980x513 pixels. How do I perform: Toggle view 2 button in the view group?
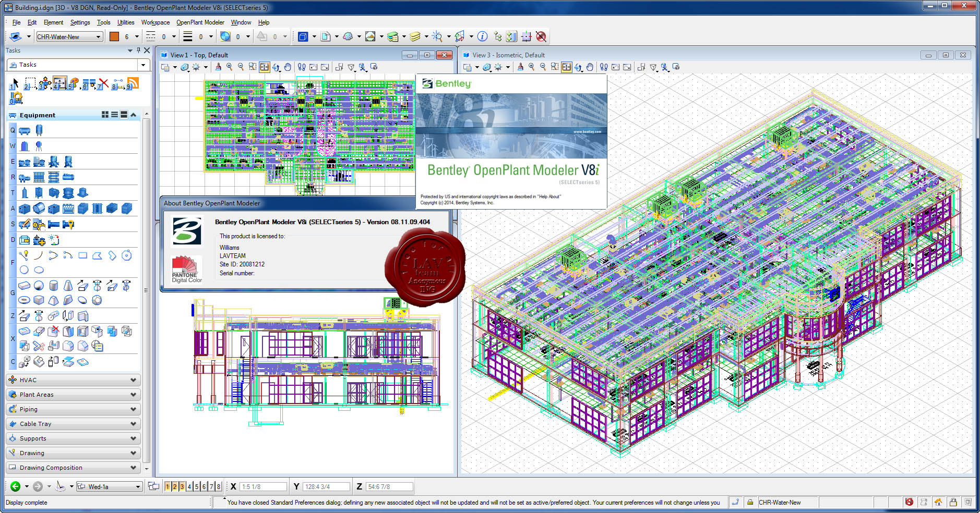(x=175, y=486)
